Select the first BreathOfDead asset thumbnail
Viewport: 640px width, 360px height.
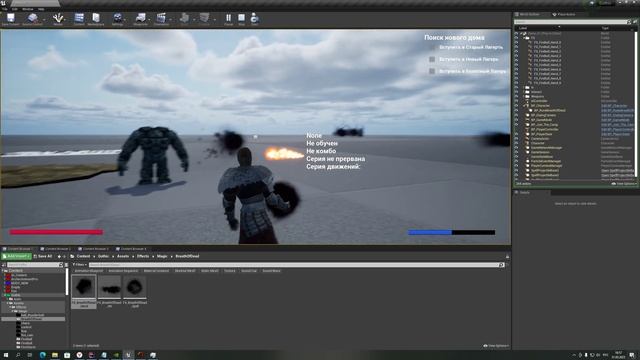point(84,291)
